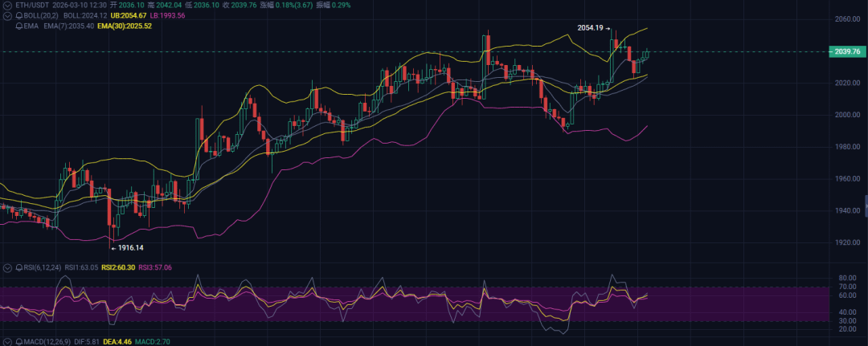Click the 2000.00 price axis label
The height and width of the screenshot is (346, 868).
click(x=847, y=115)
